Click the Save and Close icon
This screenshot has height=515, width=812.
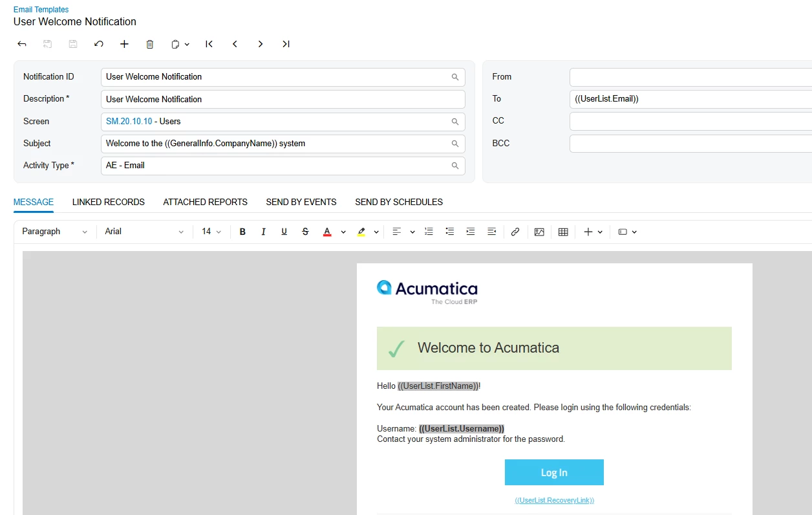[x=47, y=44]
